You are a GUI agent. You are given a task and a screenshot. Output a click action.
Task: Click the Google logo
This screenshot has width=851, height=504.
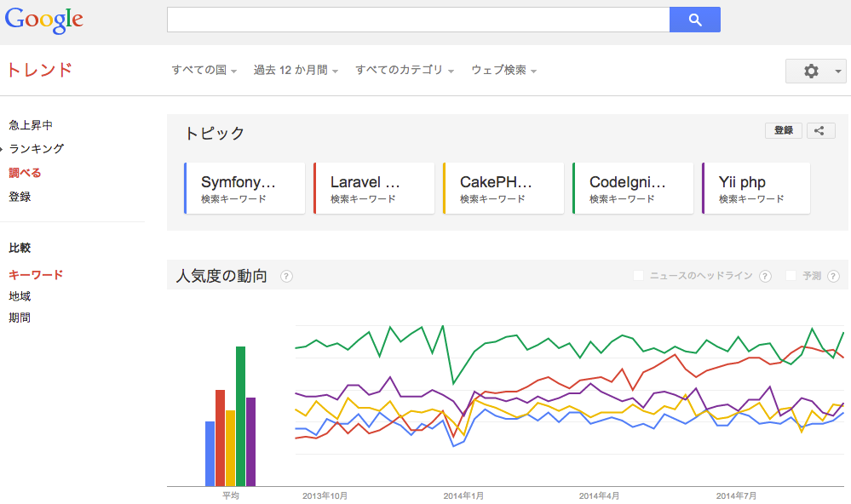(44, 20)
